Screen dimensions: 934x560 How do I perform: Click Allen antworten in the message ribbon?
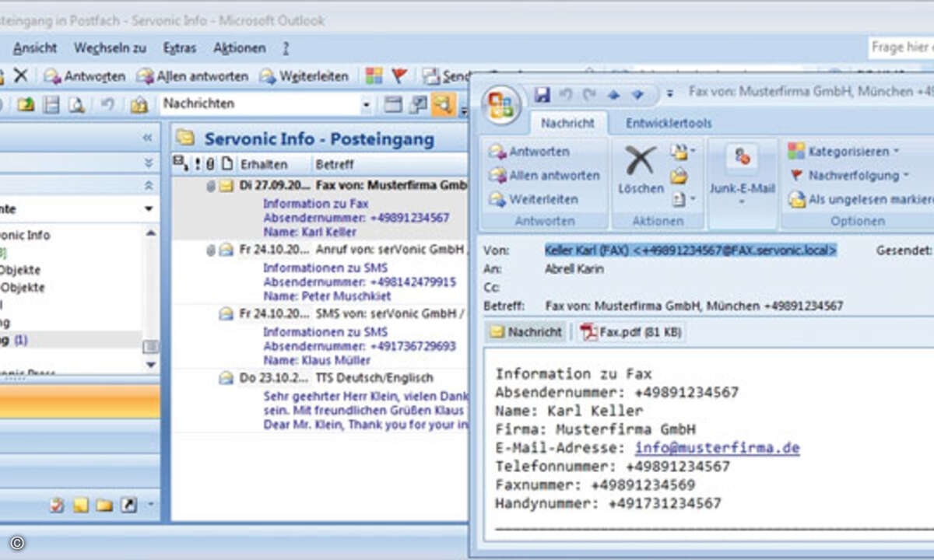tap(544, 176)
